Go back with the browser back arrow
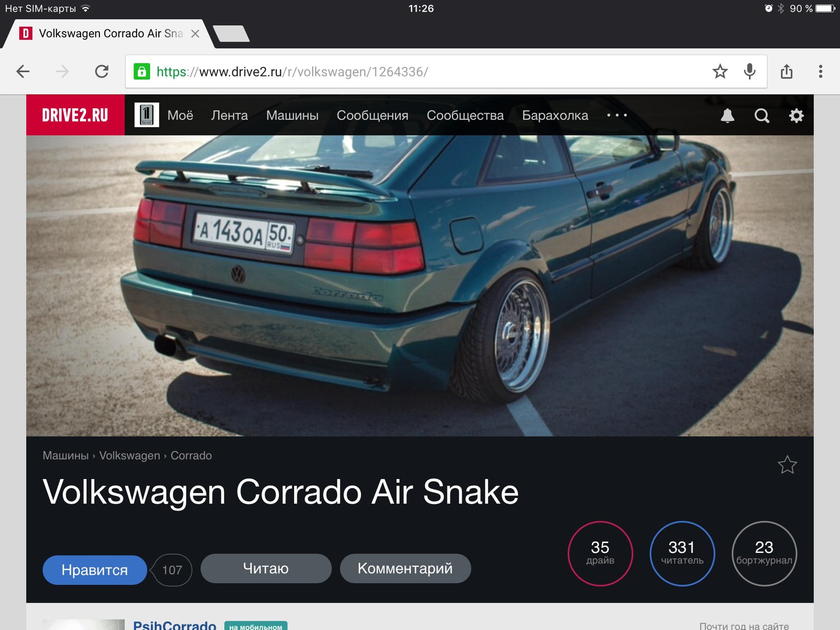This screenshot has width=840, height=630. pyautogui.click(x=23, y=71)
